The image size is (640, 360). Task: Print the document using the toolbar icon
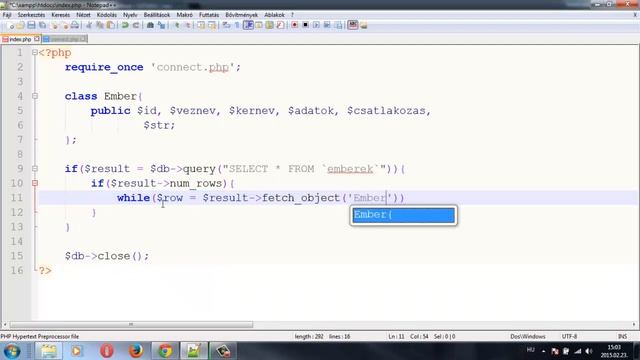[x=75, y=25]
